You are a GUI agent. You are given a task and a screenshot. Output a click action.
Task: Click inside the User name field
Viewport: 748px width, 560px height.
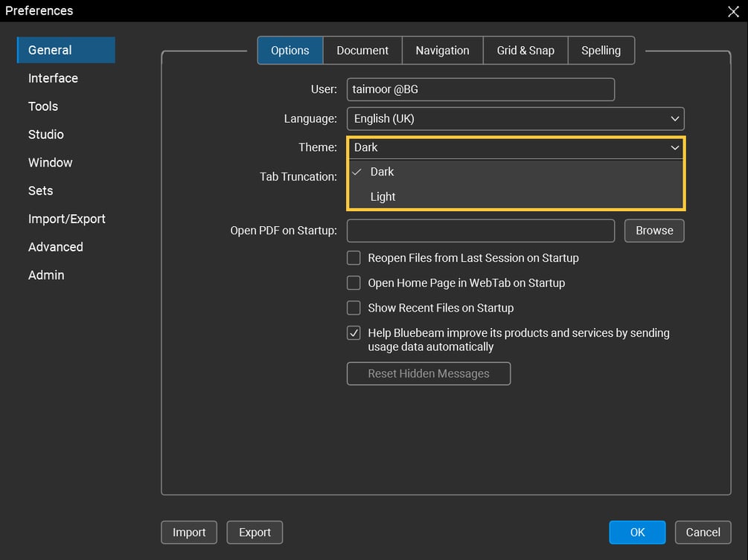click(480, 89)
